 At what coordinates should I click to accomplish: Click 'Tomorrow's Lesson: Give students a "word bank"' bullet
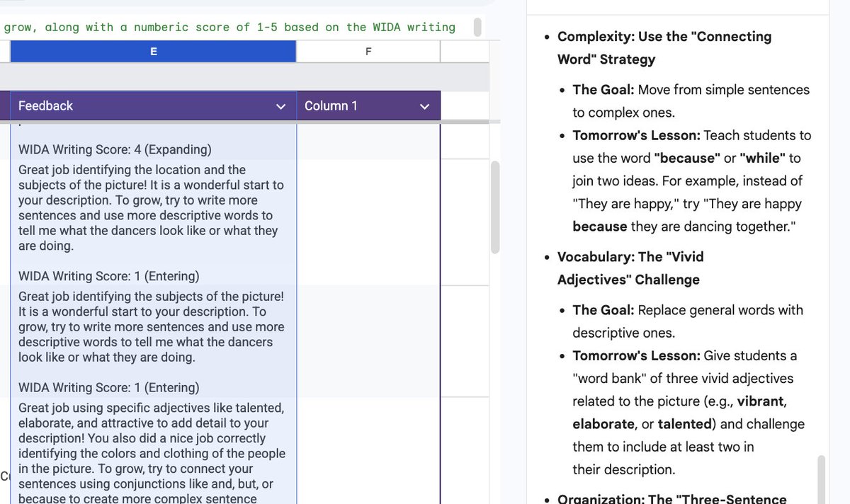point(688,412)
